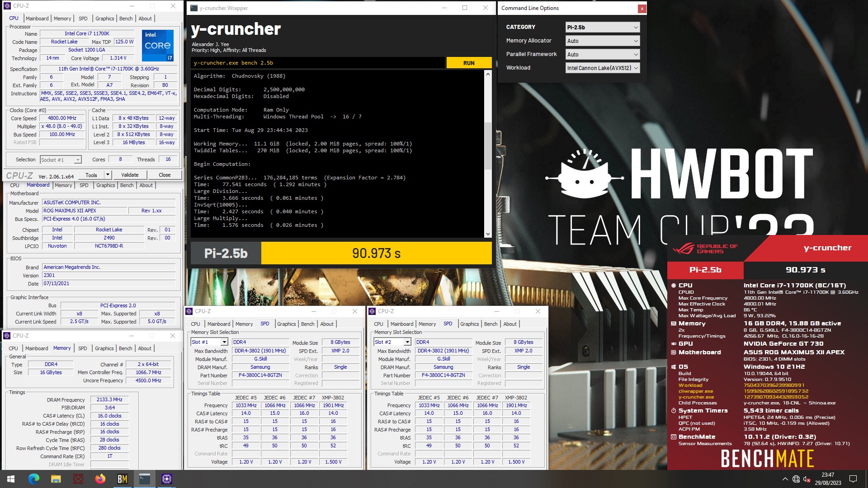Select the Mainboard tab in the top CPU-Z window
Viewport: 868px width, 488px height.
[x=37, y=19]
